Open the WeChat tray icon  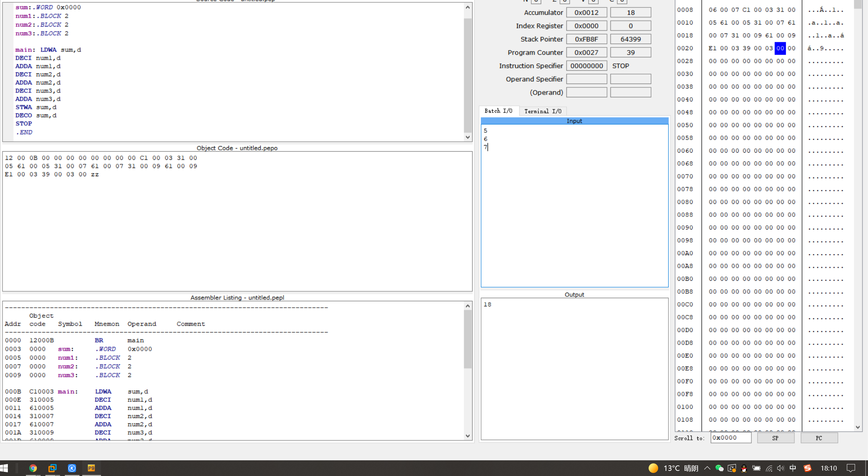point(719,468)
